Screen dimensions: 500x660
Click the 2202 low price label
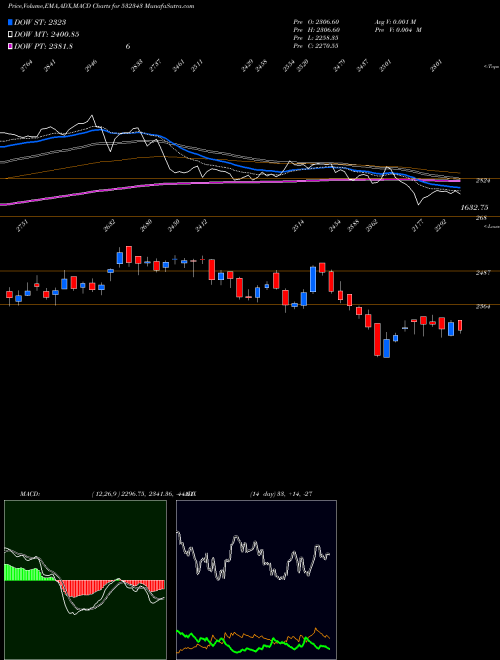[441, 226]
